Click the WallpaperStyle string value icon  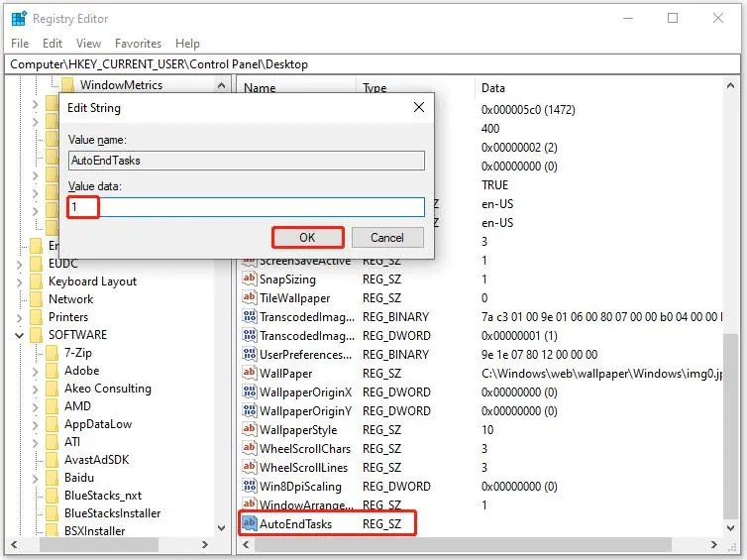[x=249, y=429]
